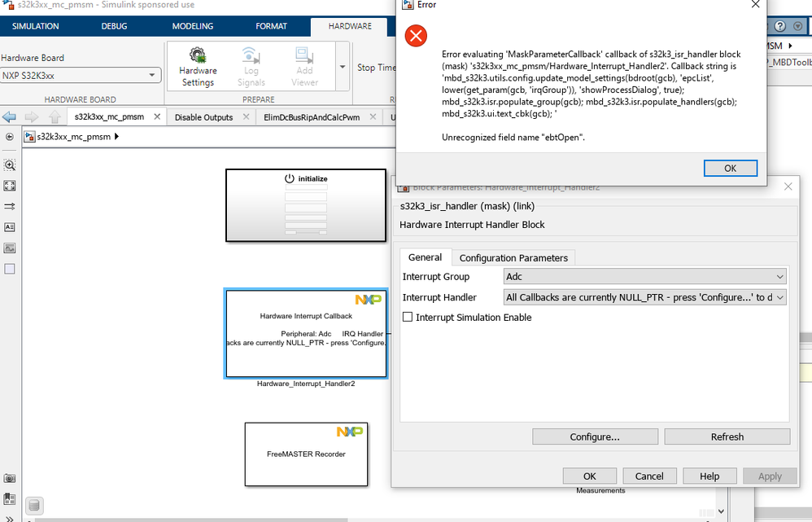Click the model icon in the breadcrumb
This screenshot has width=812, height=522.
coord(29,137)
